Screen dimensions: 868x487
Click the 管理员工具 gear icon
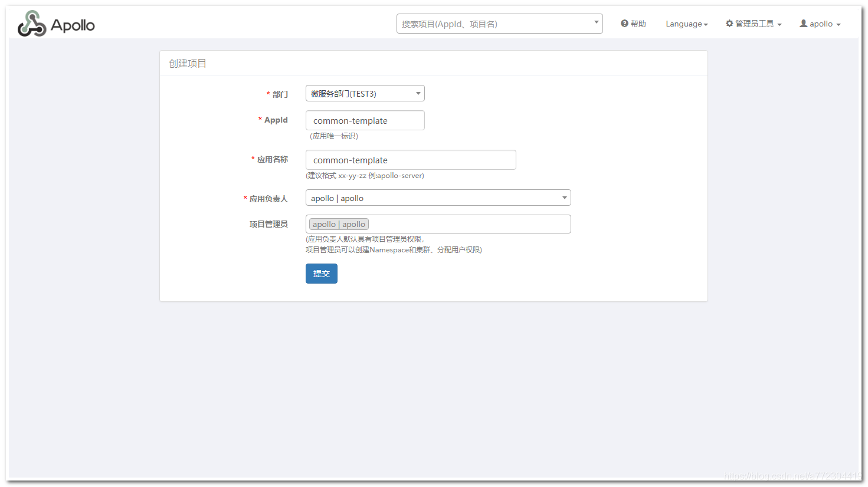[729, 23]
